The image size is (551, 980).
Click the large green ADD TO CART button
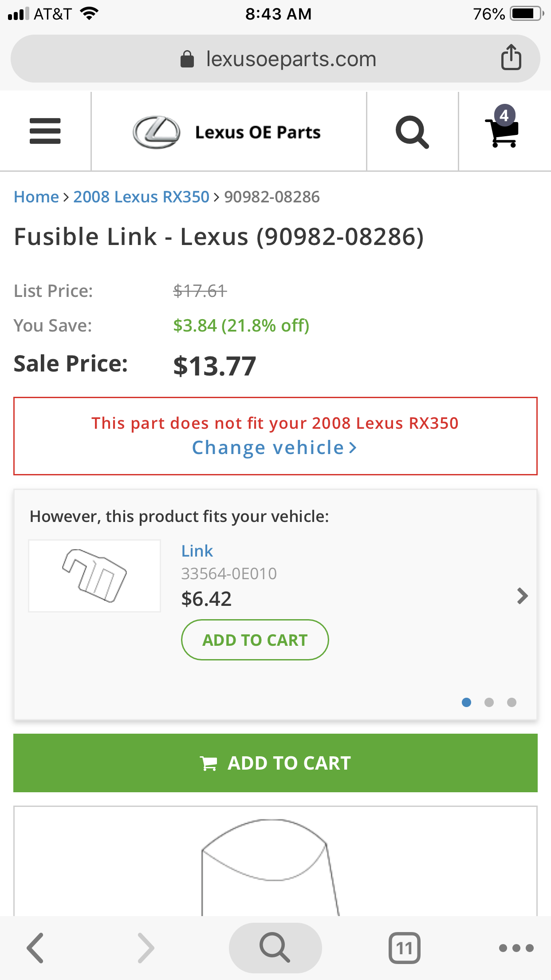[x=275, y=763]
